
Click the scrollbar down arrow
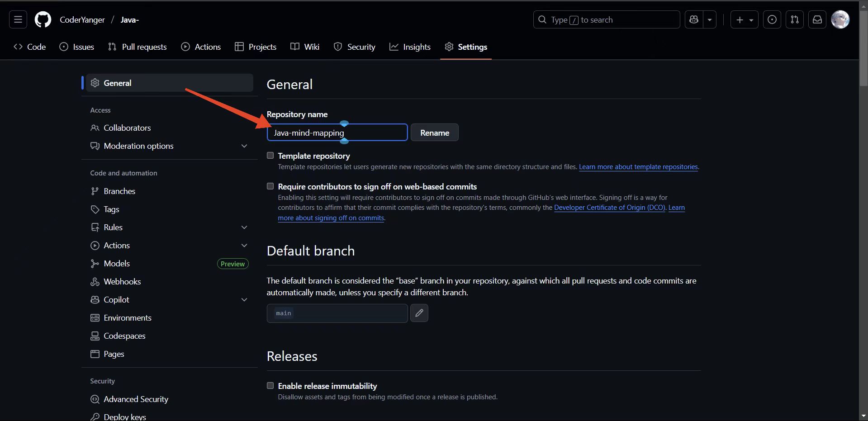863,416
